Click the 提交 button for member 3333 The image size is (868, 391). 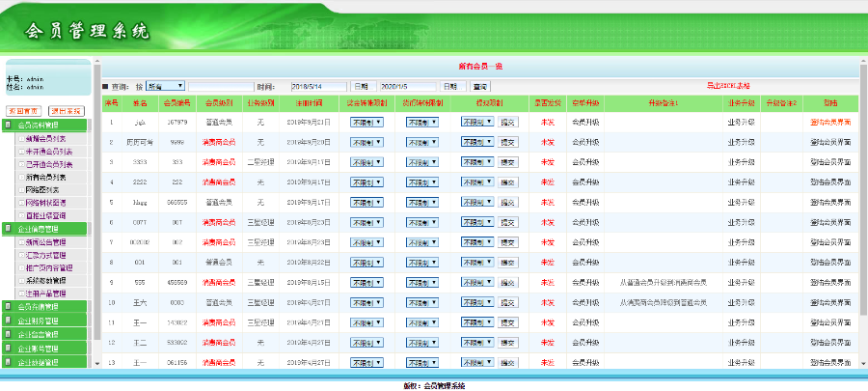tap(508, 162)
